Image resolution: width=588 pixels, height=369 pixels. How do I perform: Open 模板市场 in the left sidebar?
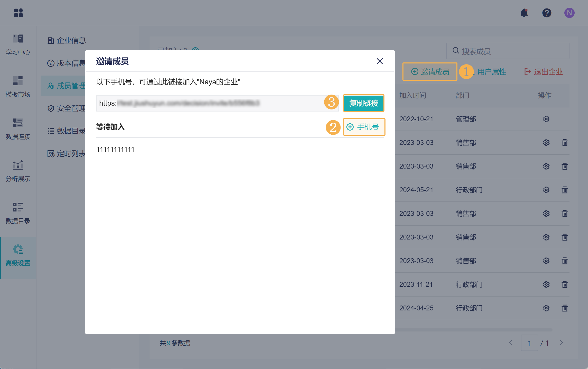(18, 87)
